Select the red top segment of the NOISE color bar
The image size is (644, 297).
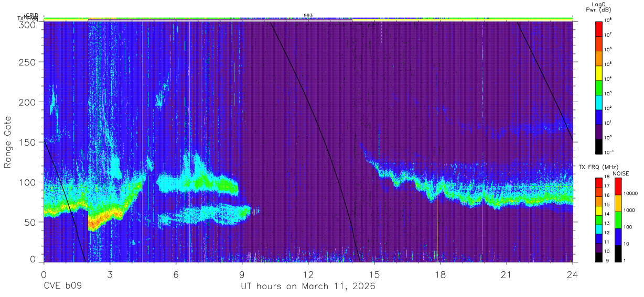(618, 186)
